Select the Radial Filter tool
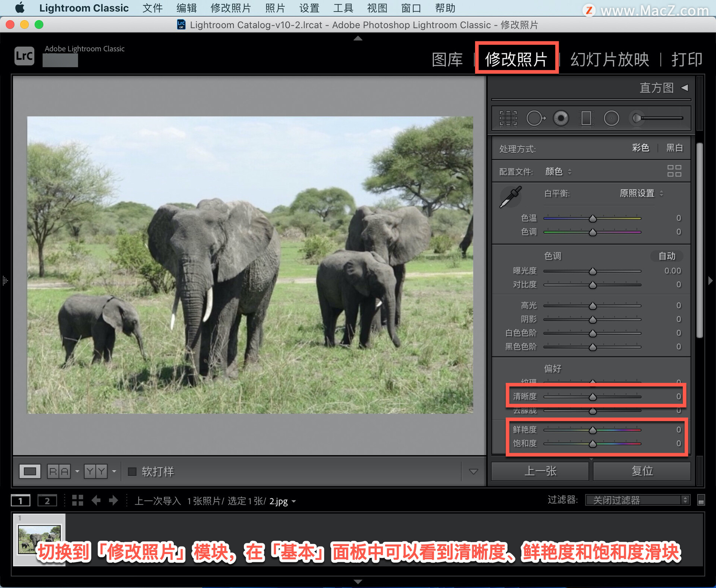The height and width of the screenshot is (588, 716). (x=611, y=119)
